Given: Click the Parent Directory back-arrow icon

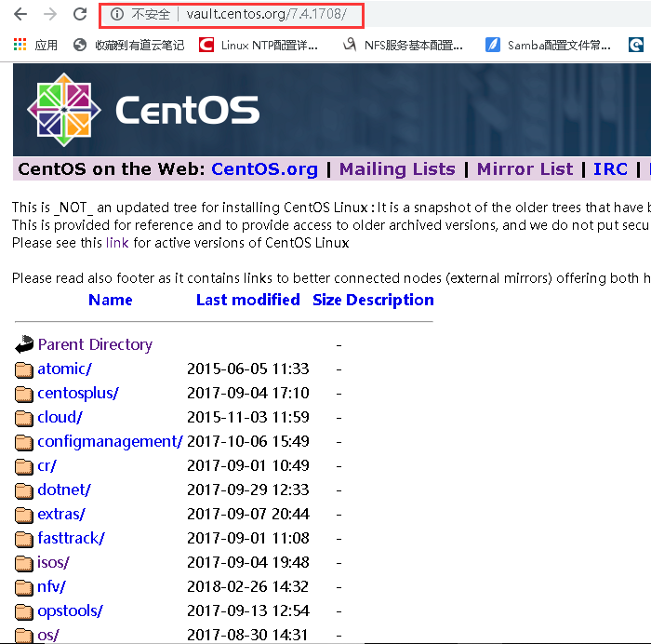Looking at the screenshot, I should [24, 344].
